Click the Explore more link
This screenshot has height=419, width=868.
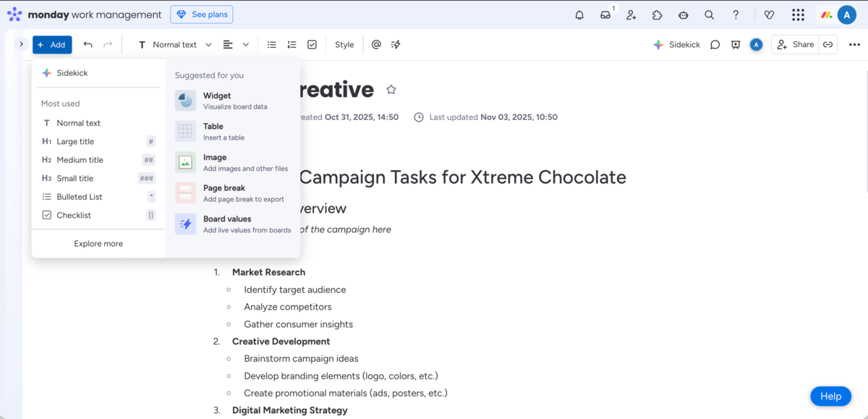click(x=98, y=243)
